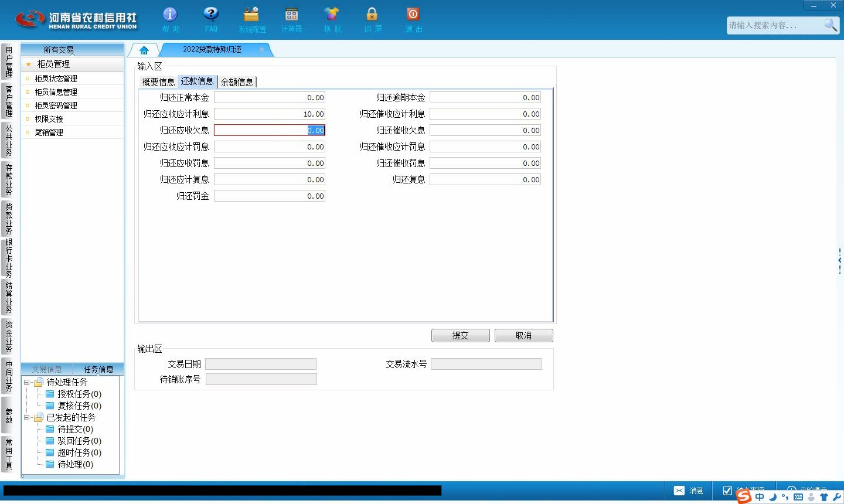
Task: Click the 取消 cancel button
Action: pos(523,335)
